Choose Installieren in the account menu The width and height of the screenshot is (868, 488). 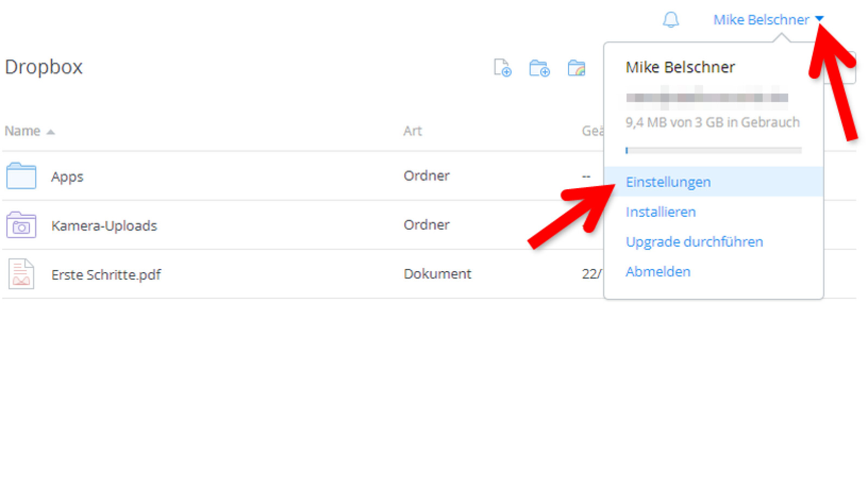point(660,211)
